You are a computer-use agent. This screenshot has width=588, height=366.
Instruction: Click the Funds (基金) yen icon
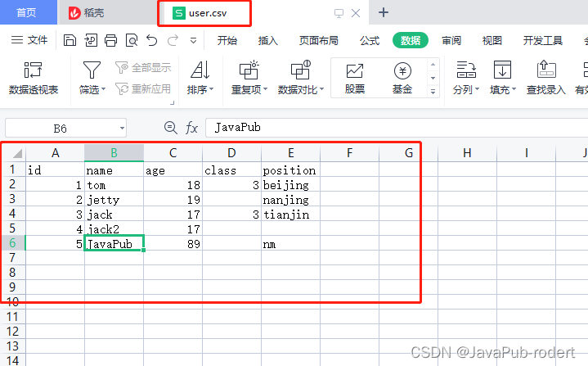point(402,71)
